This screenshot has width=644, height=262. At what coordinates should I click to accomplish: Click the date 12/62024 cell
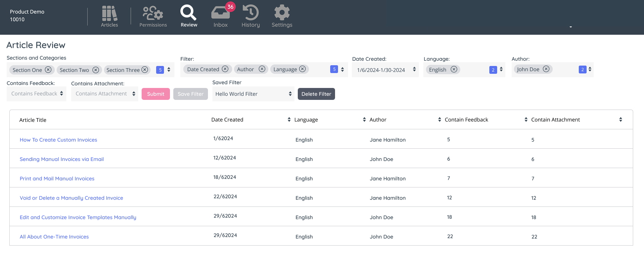point(225,158)
